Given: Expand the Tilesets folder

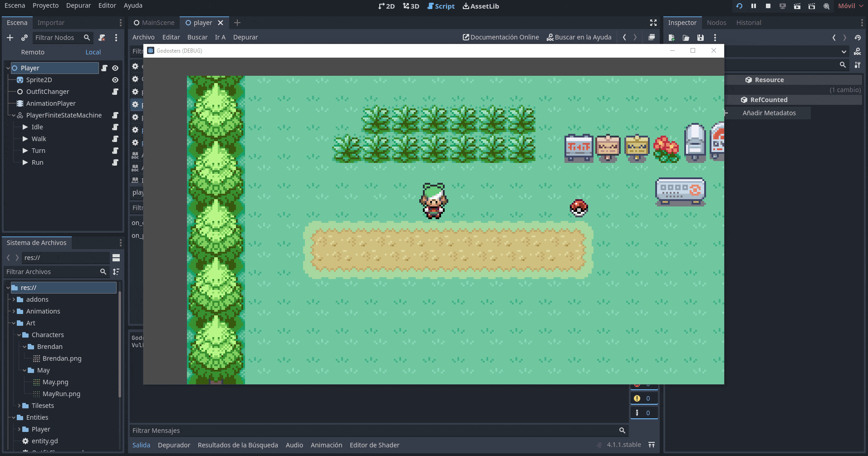Looking at the screenshot, I should [x=19, y=406].
